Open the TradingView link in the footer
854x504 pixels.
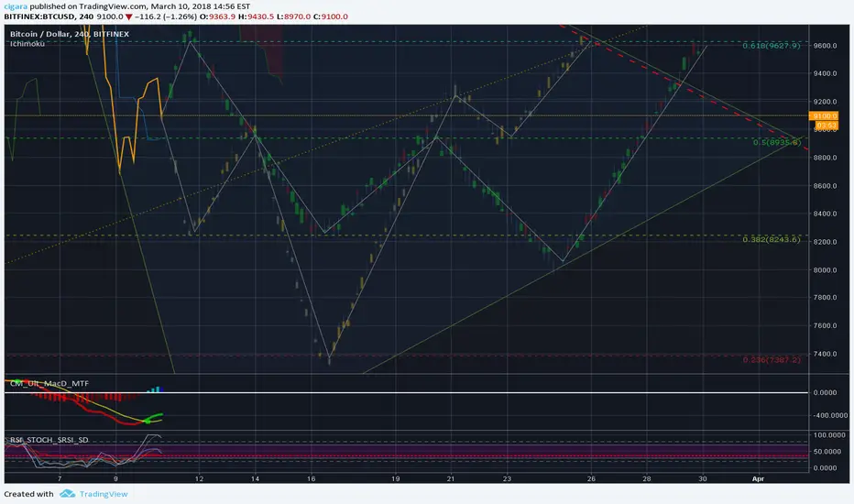pyautogui.click(x=104, y=494)
